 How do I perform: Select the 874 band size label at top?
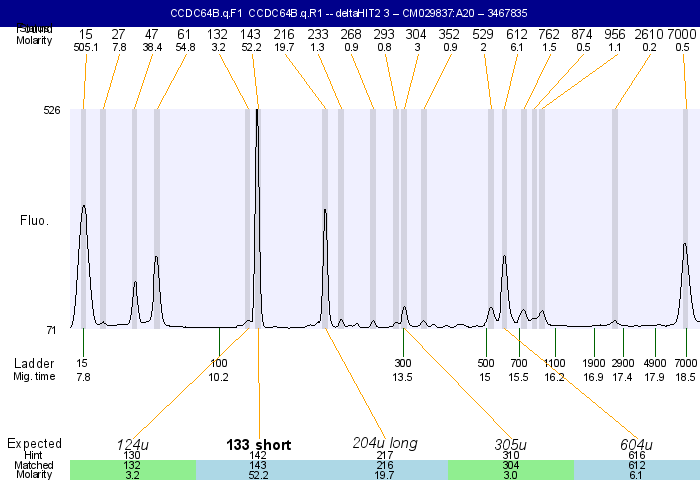582,34
